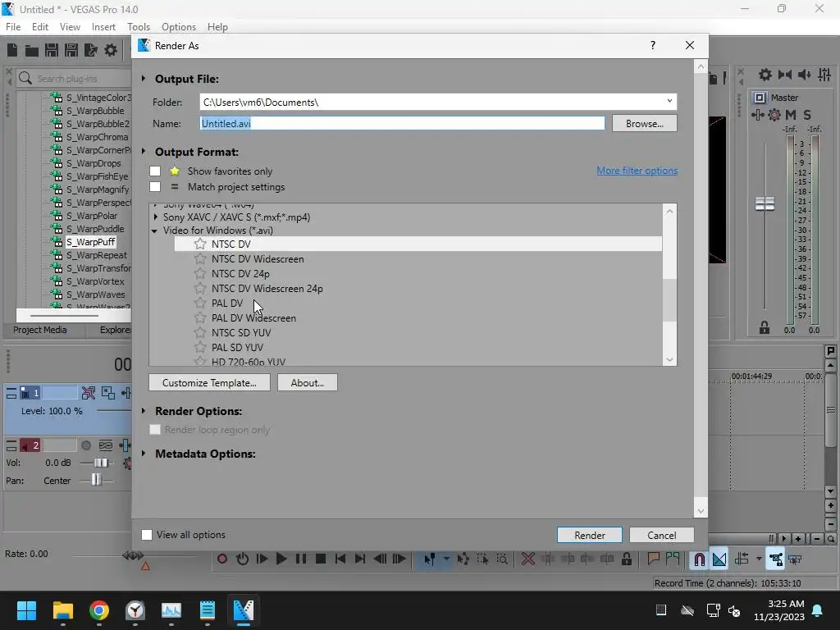This screenshot has width=840, height=630.
Task: Select the Normal Edit tool
Action: tap(429, 559)
